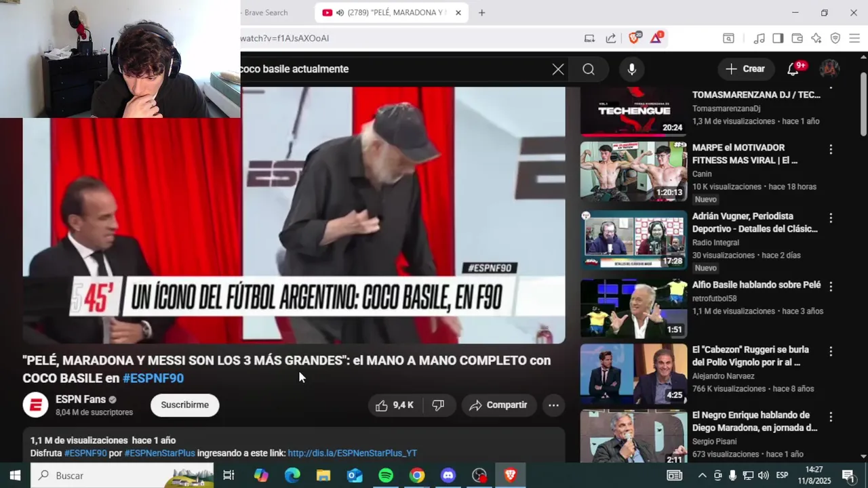868x488 pixels.
Task: Open options for the Adrián Vugner video
Action: pos(831,218)
